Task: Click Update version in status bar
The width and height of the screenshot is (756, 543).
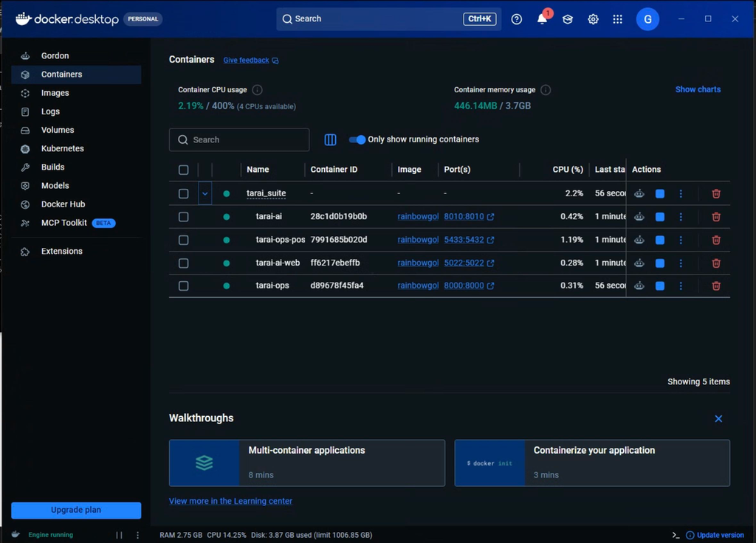Action: [x=715, y=536]
